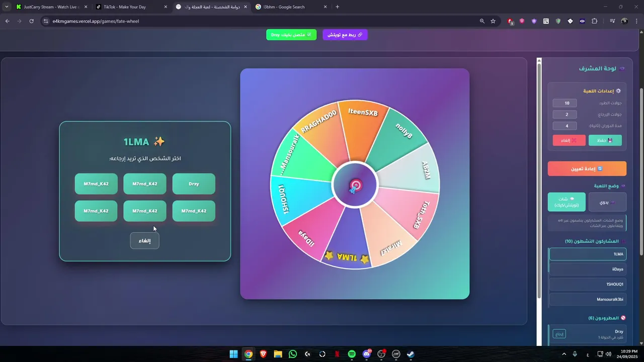The width and height of the screenshot is (644, 362).
Task: Select the current fate-wheel game tab
Action: [211, 7]
